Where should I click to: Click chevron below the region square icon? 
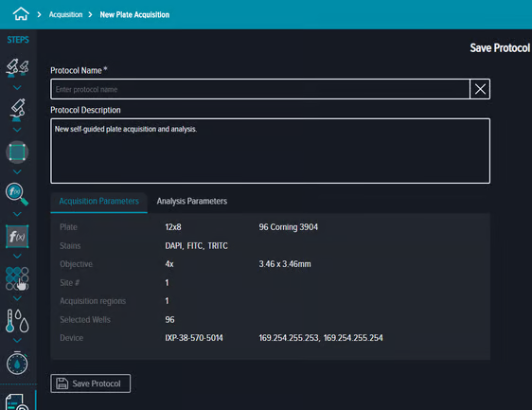(17, 171)
